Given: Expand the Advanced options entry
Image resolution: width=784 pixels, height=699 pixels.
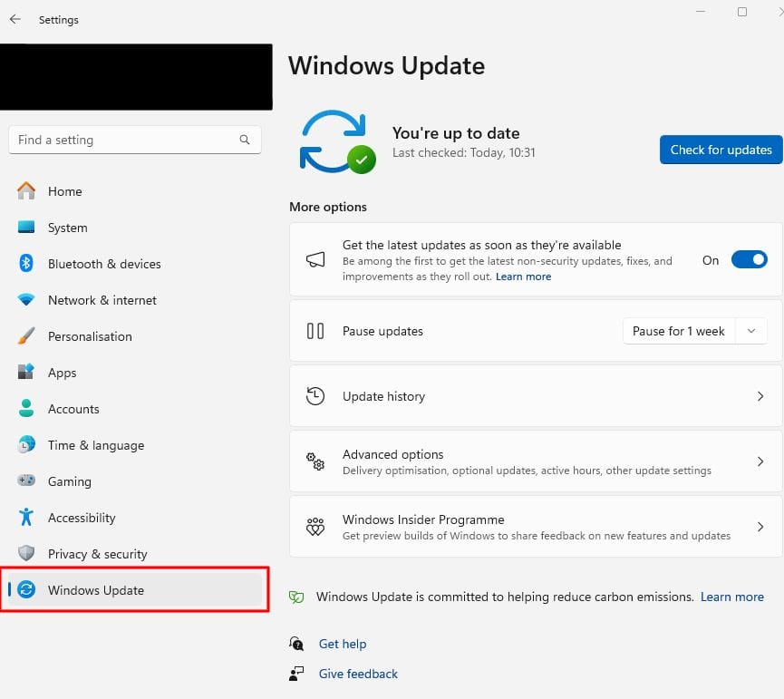Looking at the screenshot, I should tap(761, 461).
